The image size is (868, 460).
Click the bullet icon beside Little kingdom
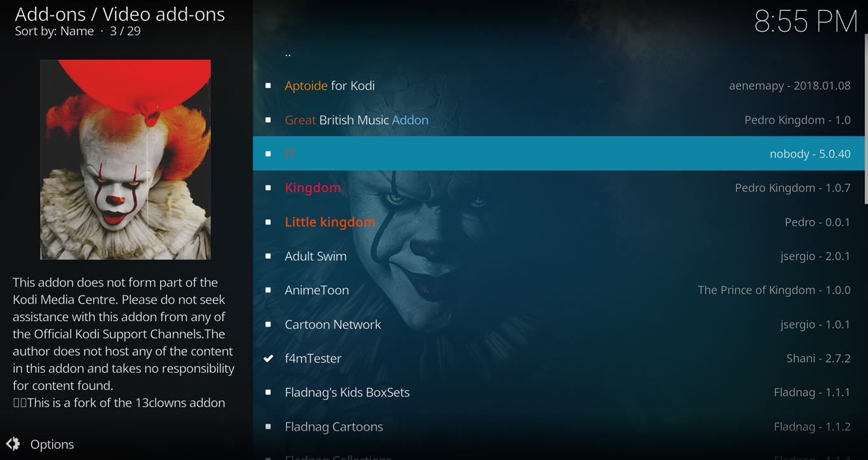(x=268, y=222)
